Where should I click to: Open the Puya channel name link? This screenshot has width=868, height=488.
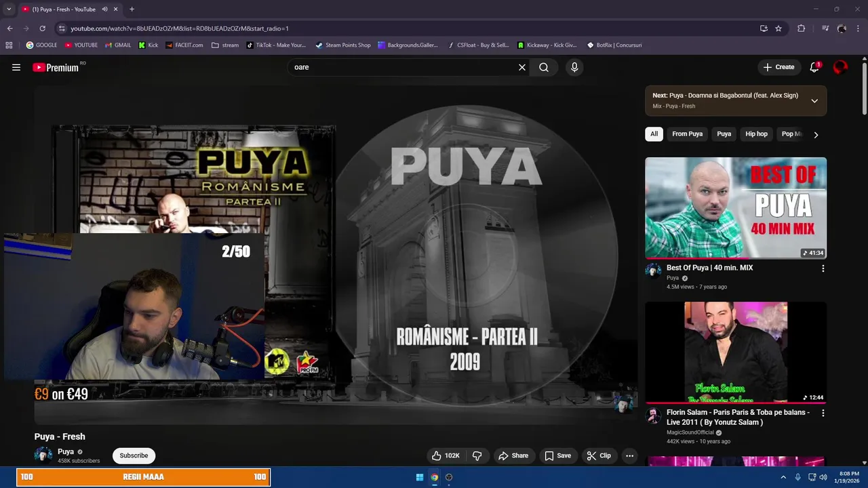point(66,451)
